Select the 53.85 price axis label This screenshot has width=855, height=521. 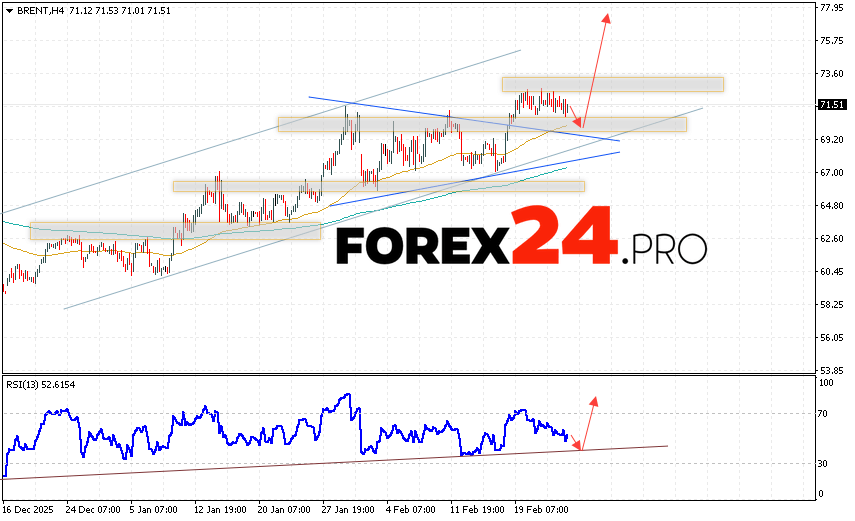pos(832,370)
